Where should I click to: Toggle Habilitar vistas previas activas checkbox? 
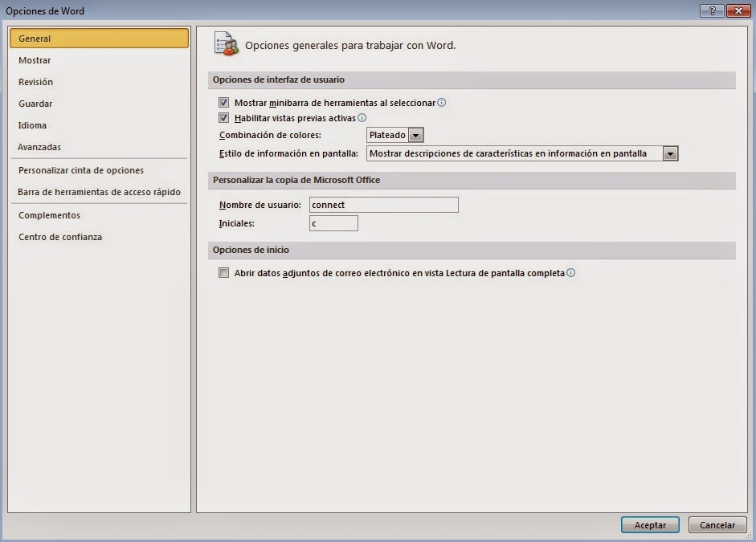[x=223, y=117]
